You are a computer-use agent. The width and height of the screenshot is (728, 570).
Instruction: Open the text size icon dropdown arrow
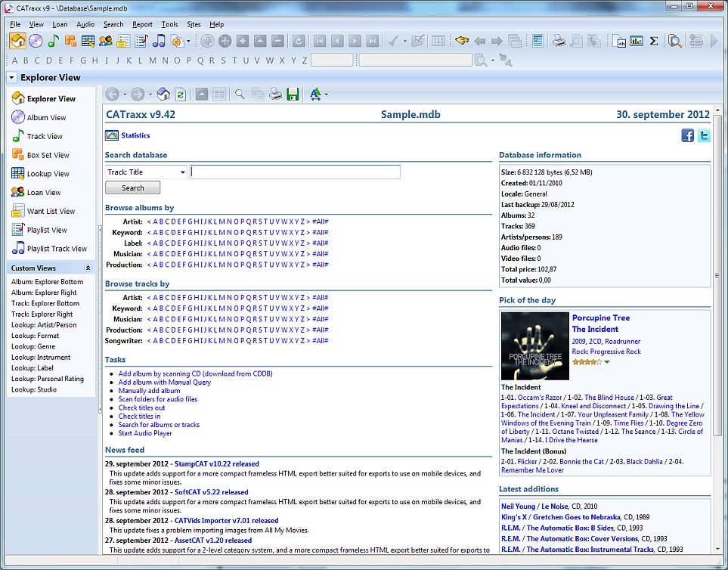click(327, 94)
